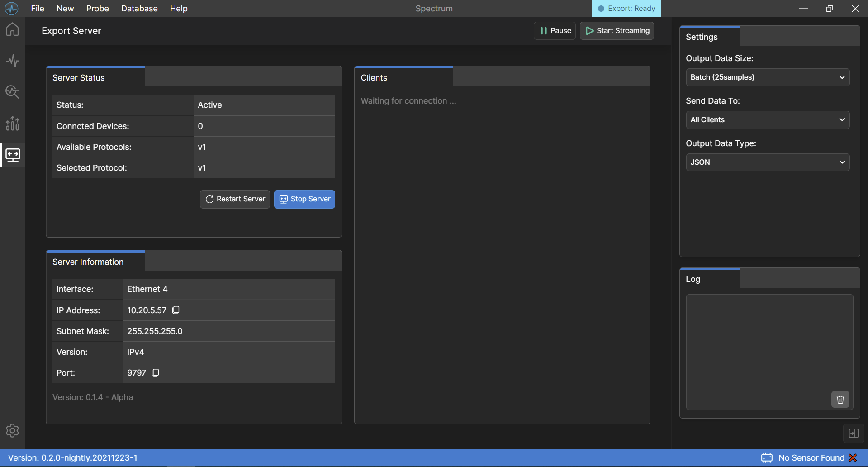Open the settings gear in sidebar

[12, 430]
